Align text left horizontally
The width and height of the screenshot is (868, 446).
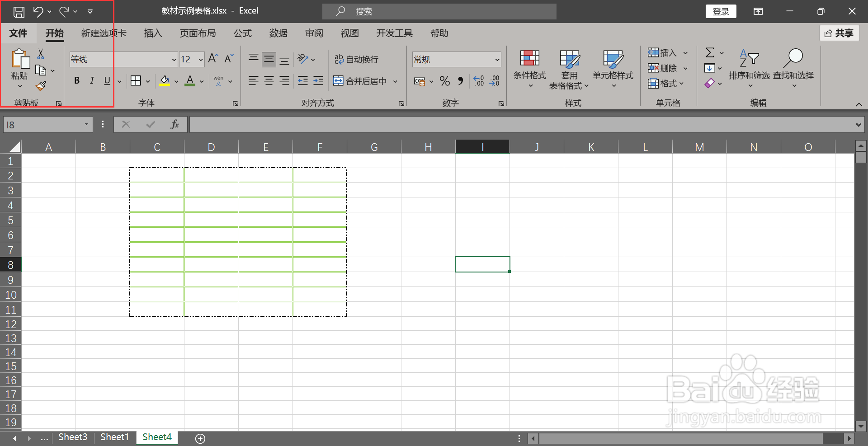(x=254, y=81)
